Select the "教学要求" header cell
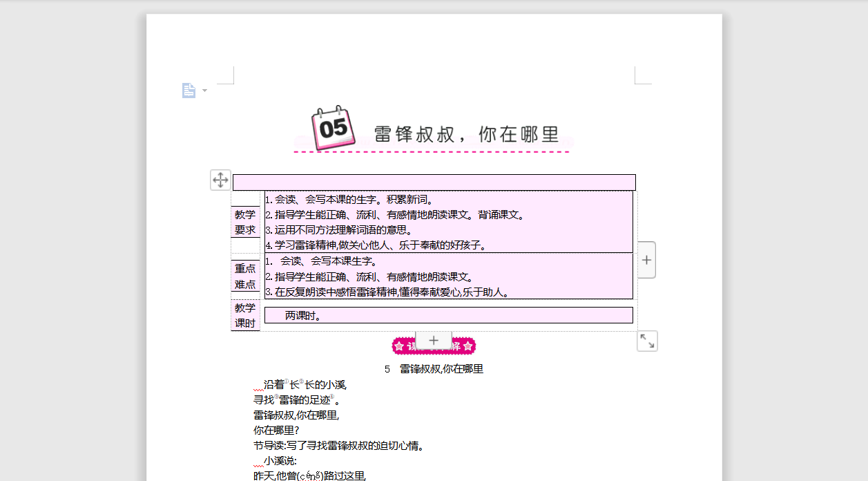The image size is (868, 481). point(245,221)
